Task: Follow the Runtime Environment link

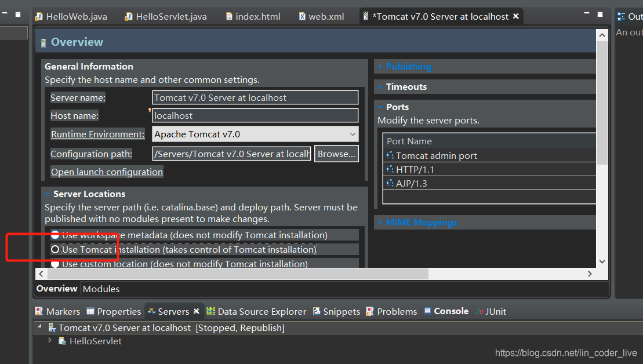Action: point(97,134)
